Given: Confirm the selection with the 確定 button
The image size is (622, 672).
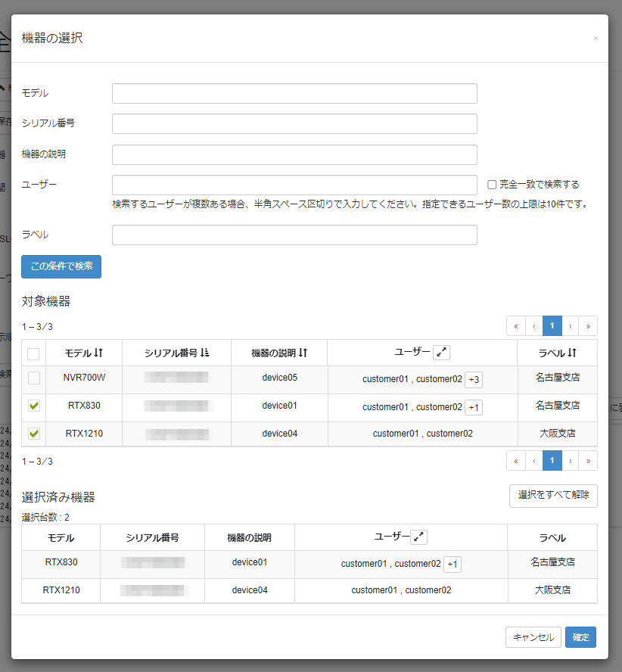Looking at the screenshot, I should [x=580, y=637].
